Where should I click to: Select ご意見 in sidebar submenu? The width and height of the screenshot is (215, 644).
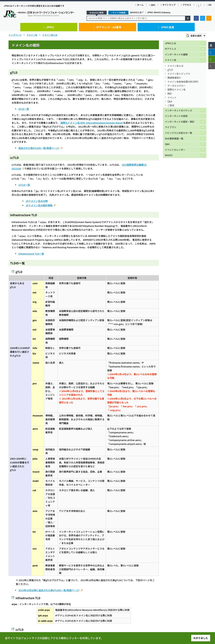[171, 105]
